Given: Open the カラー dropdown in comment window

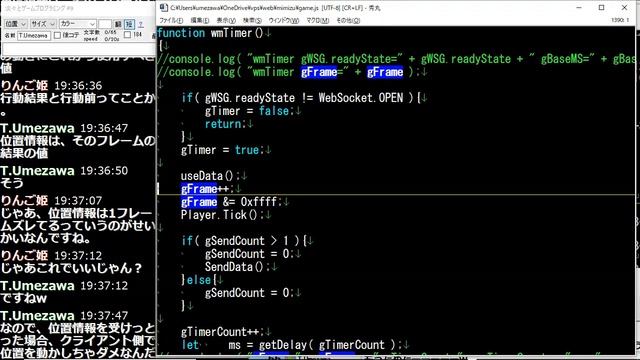Looking at the screenshot, I should click(x=78, y=24).
